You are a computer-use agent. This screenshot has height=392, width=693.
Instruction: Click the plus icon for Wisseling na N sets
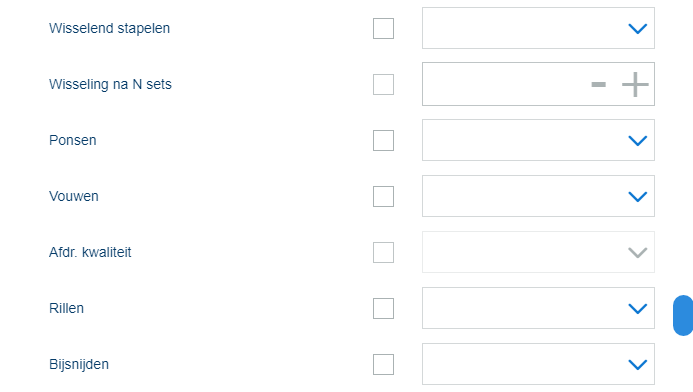[635, 84]
